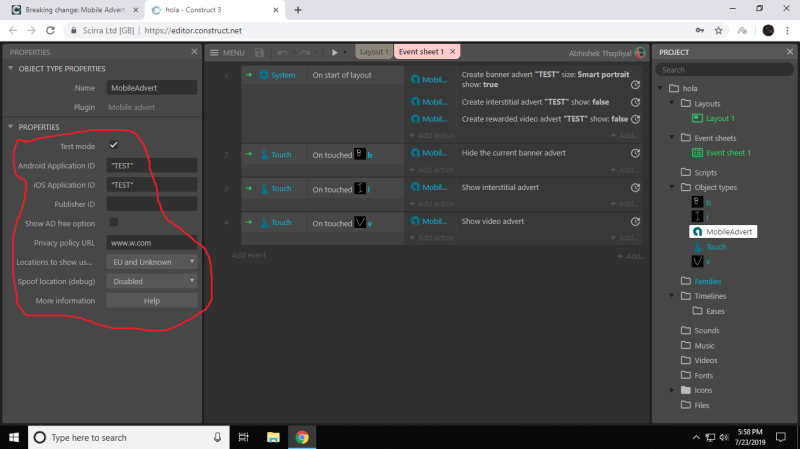Select the Scripts folder
800x449 pixels.
click(x=699, y=172)
